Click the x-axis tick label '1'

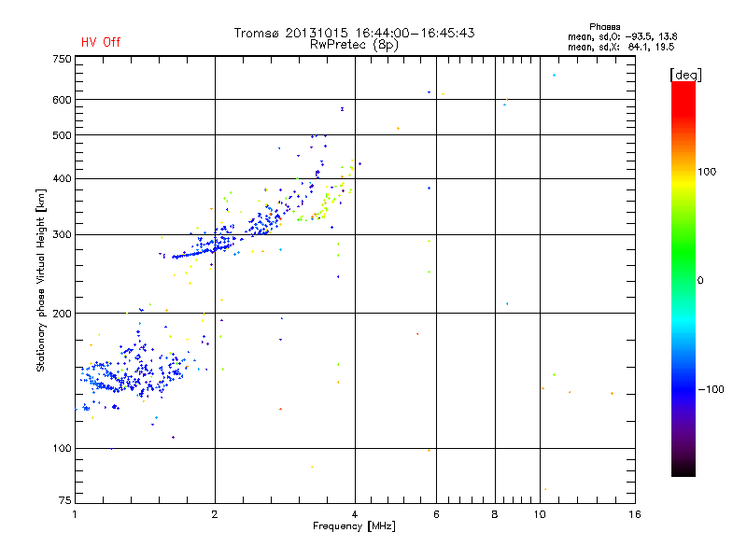[75, 514]
